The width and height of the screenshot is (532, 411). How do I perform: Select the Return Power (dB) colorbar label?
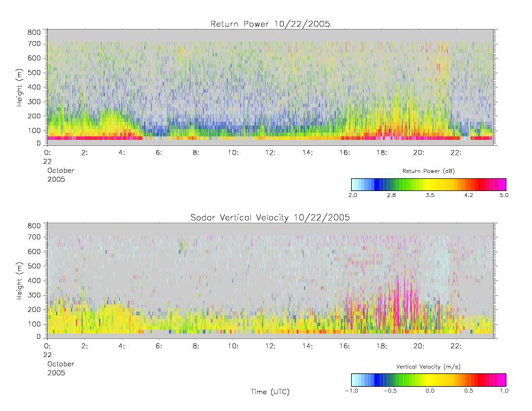428,171
